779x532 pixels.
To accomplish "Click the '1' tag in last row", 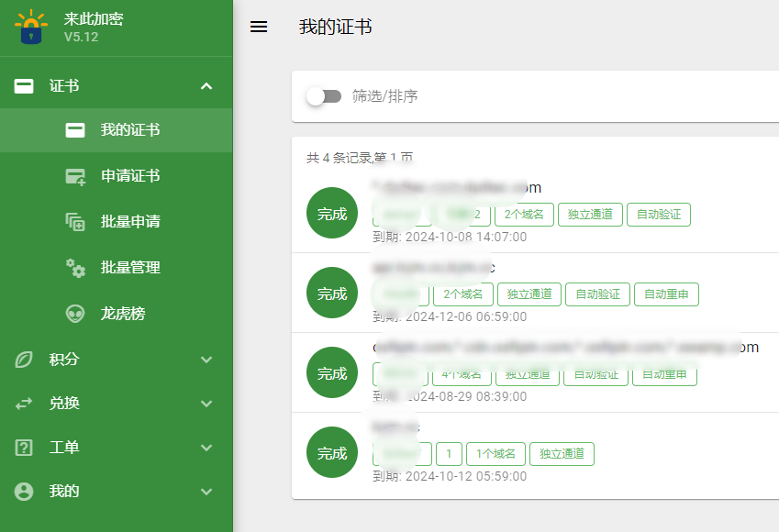I will point(449,454).
